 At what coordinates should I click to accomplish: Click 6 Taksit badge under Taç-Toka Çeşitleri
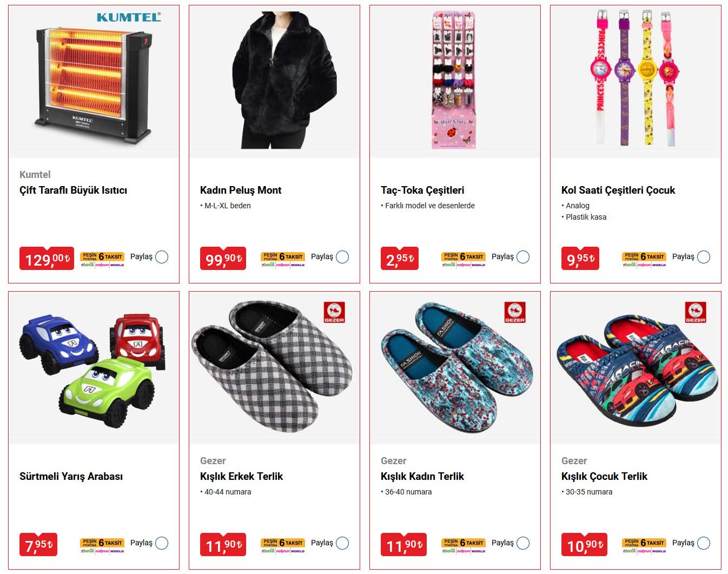464,259
